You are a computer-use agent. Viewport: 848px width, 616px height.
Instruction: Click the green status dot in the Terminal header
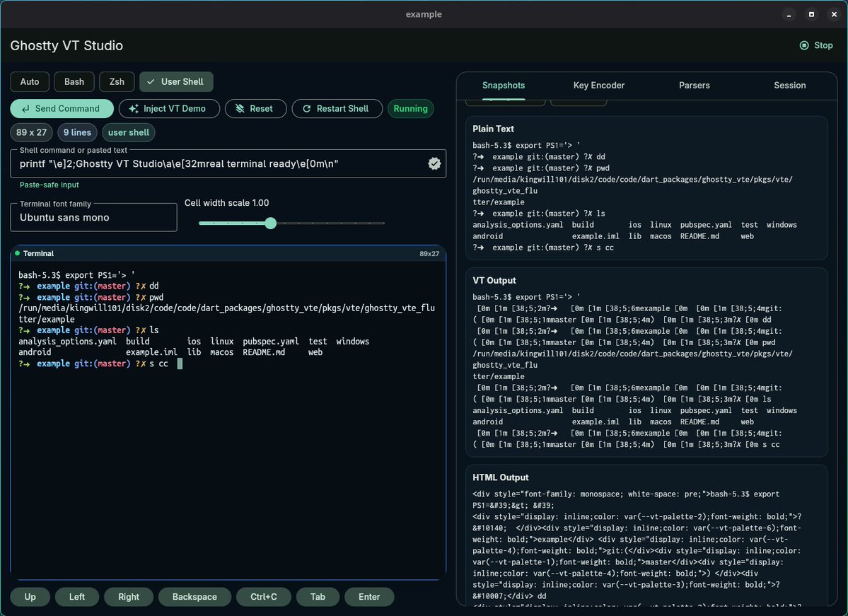(17, 253)
